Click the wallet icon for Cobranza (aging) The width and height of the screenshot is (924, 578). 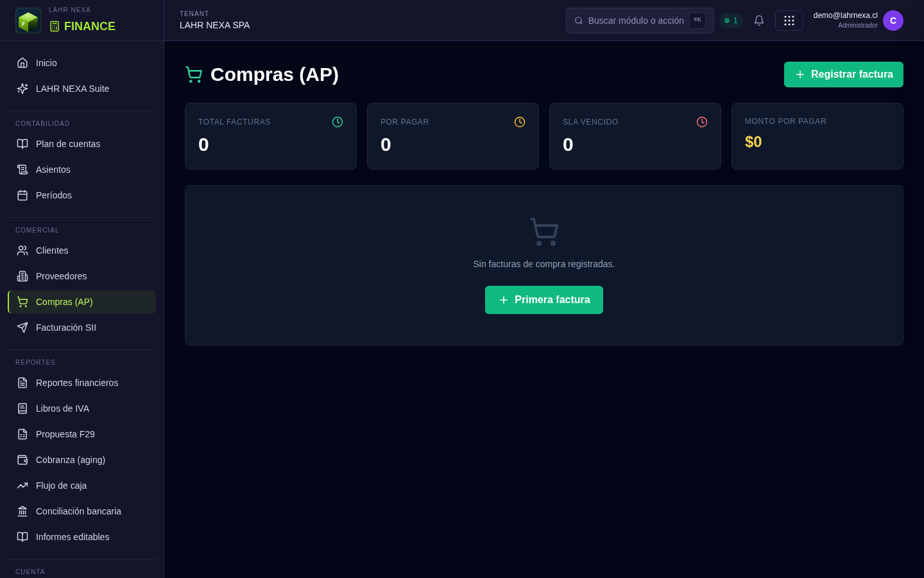[22, 460]
